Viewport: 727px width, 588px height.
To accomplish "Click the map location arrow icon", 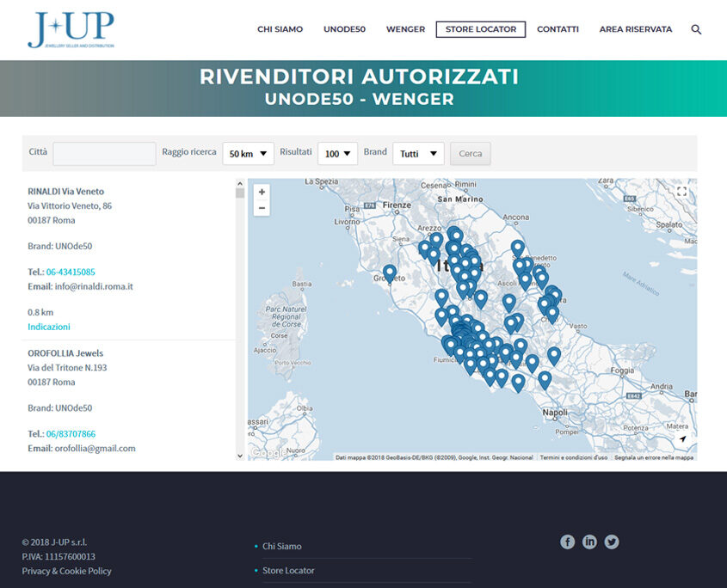I will (x=682, y=439).
